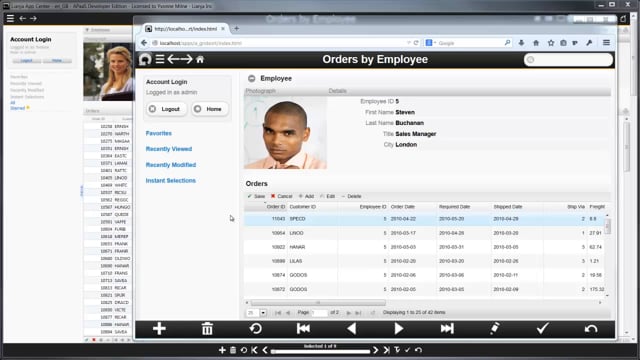Click Save in the Orders grid toolbar

(x=256, y=196)
